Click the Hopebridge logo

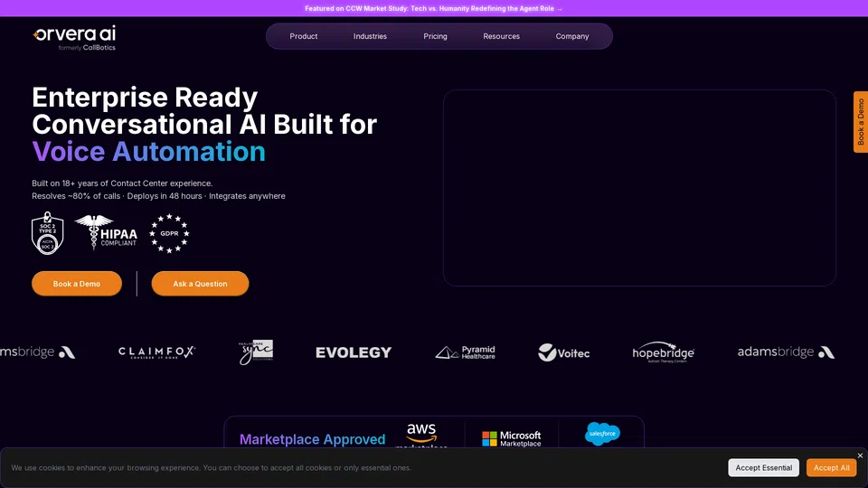point(663,352)
